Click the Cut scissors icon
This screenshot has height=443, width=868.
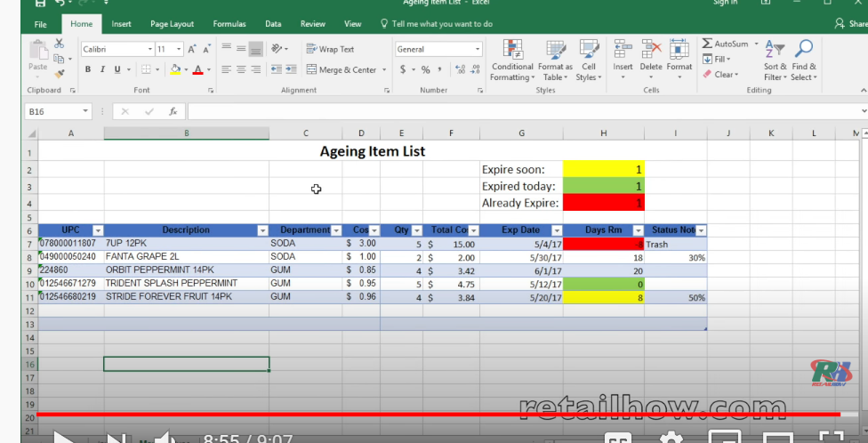coord(60,44)
